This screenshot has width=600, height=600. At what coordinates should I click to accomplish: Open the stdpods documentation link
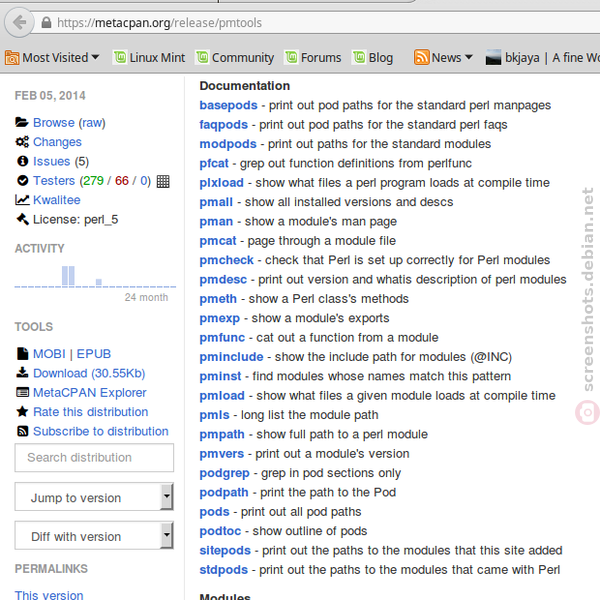click(223, 570)
